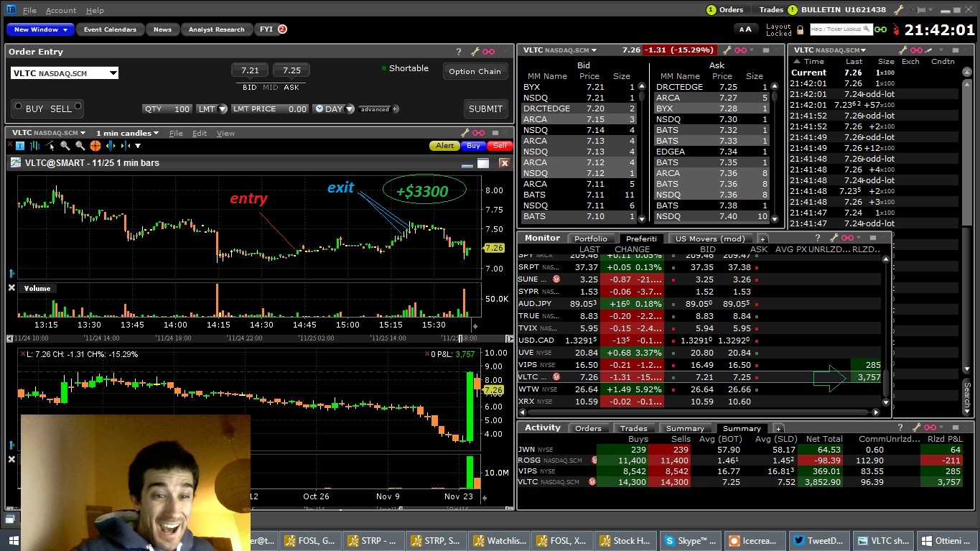Open Activity panel wrench configuration

click(x=915, y=427)
